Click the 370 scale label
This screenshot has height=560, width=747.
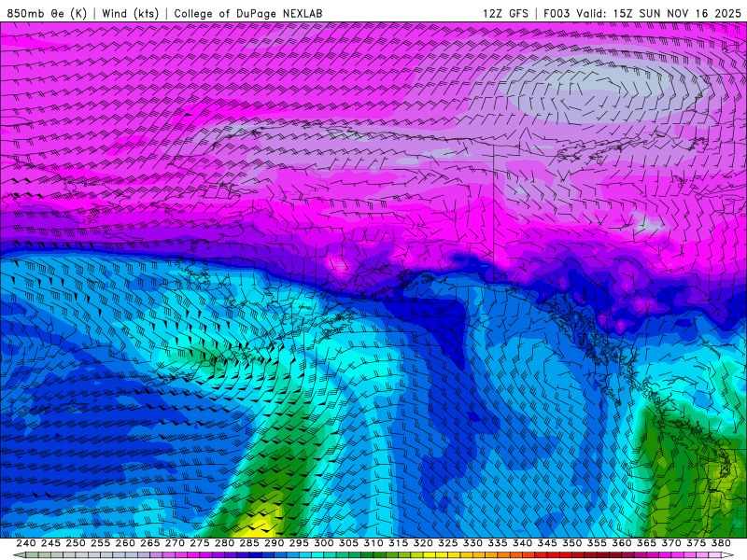click(671, 543)
